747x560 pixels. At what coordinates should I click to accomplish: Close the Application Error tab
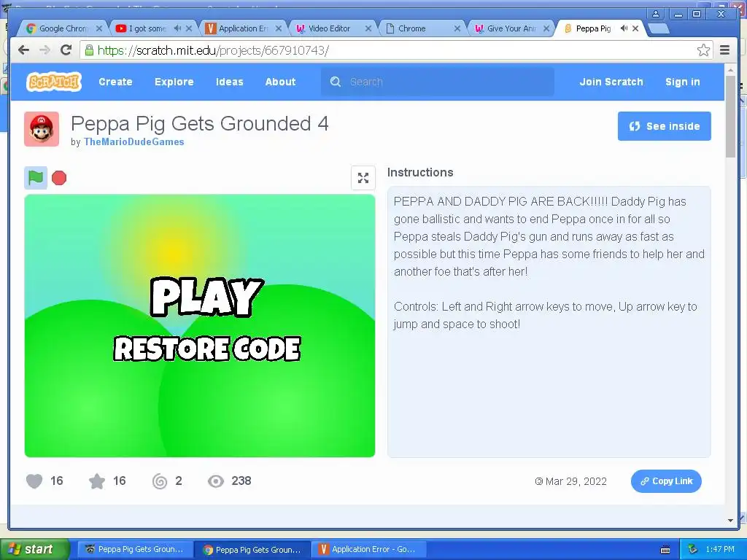click(x=279, y=28)
